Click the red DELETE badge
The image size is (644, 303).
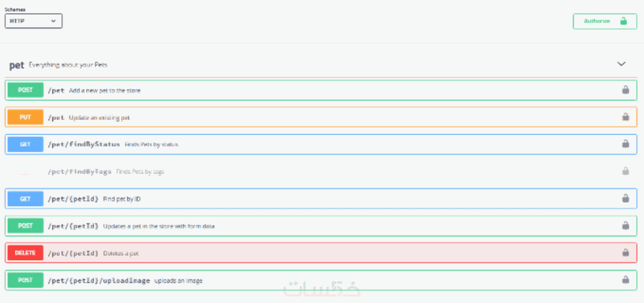[26, 253]
